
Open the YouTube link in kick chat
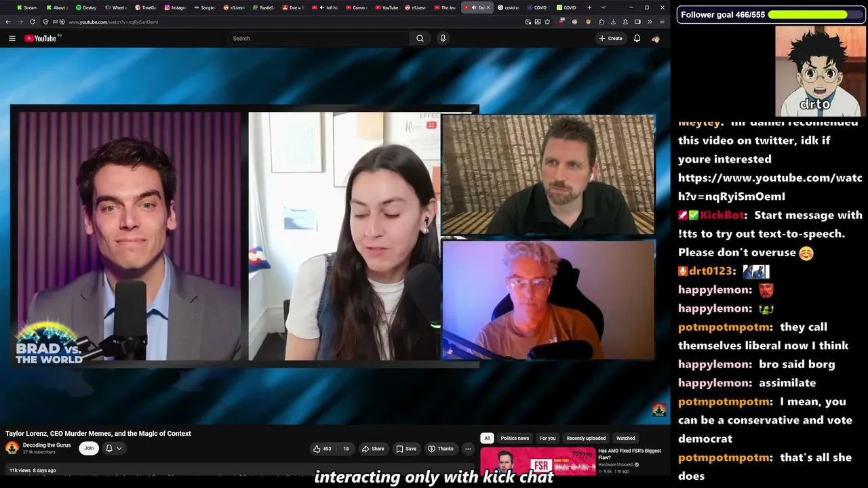(770, 187)
